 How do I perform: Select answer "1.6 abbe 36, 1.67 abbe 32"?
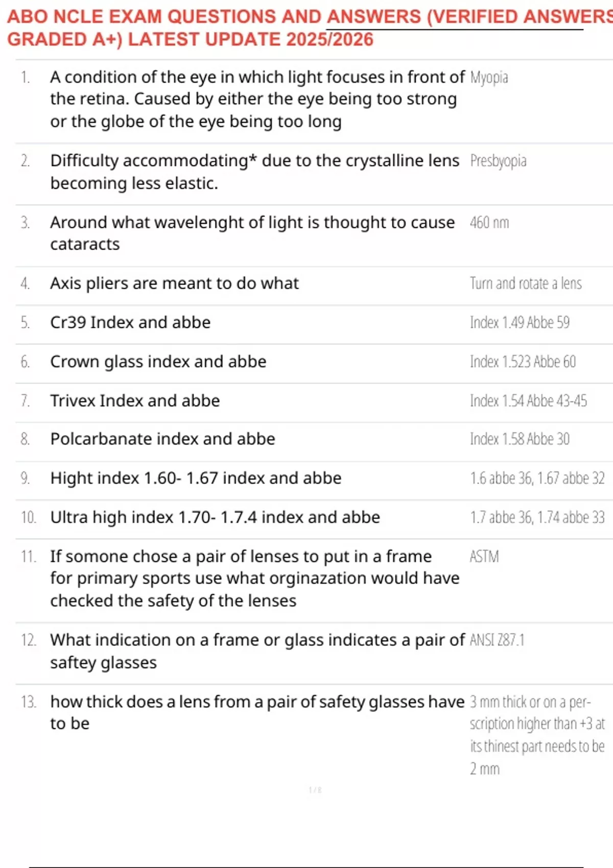[x=537, y=478]
